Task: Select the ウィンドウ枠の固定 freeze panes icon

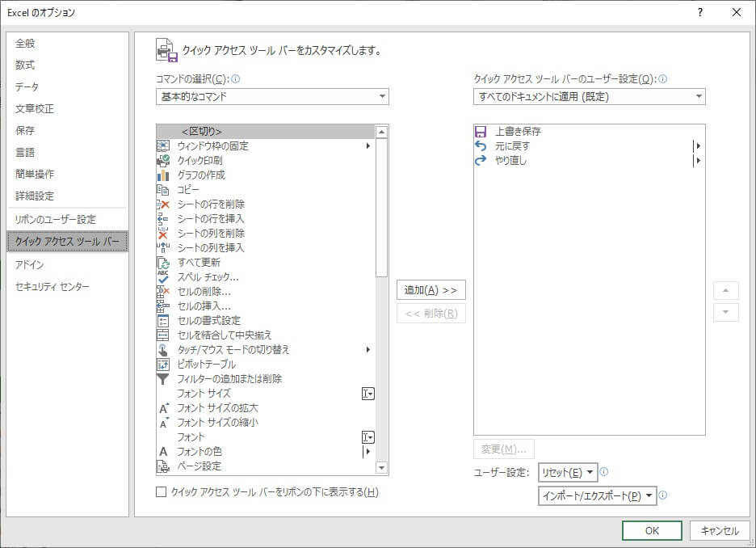Action: point(163,145)
